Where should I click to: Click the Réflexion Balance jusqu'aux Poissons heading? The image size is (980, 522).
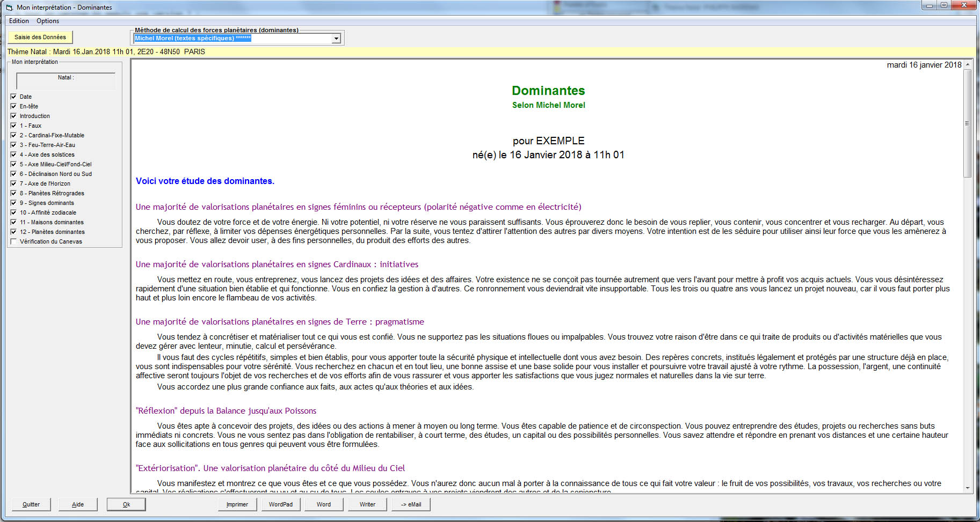coord(226,411)
